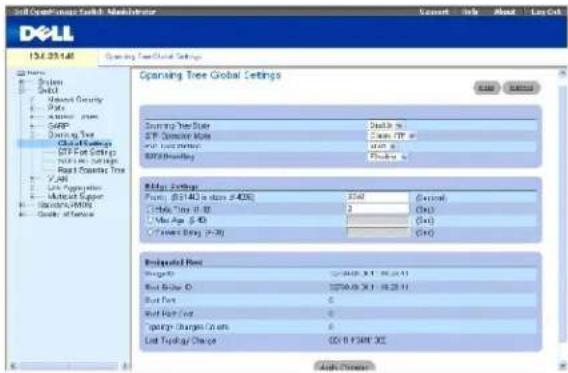The width and height of the screenshot is (568, 373).
Task: Click the device IP address tab
Action: click(x=51, y=56)
